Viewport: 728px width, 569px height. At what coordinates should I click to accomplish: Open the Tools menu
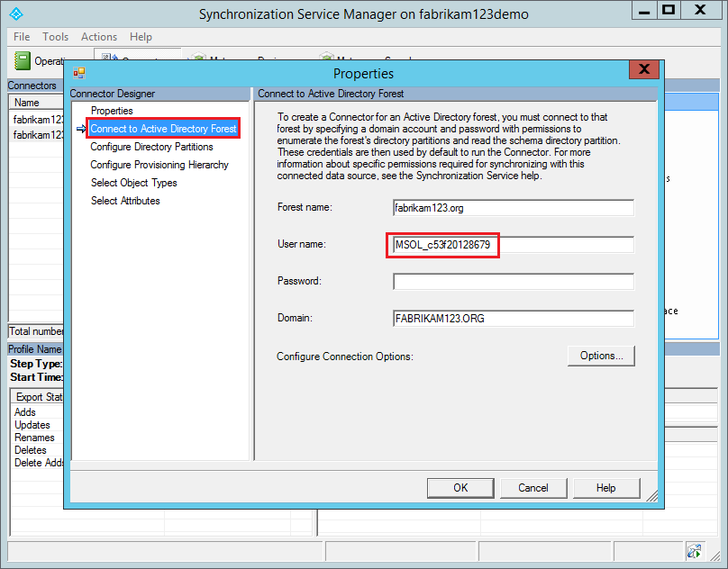pos(55,37)
